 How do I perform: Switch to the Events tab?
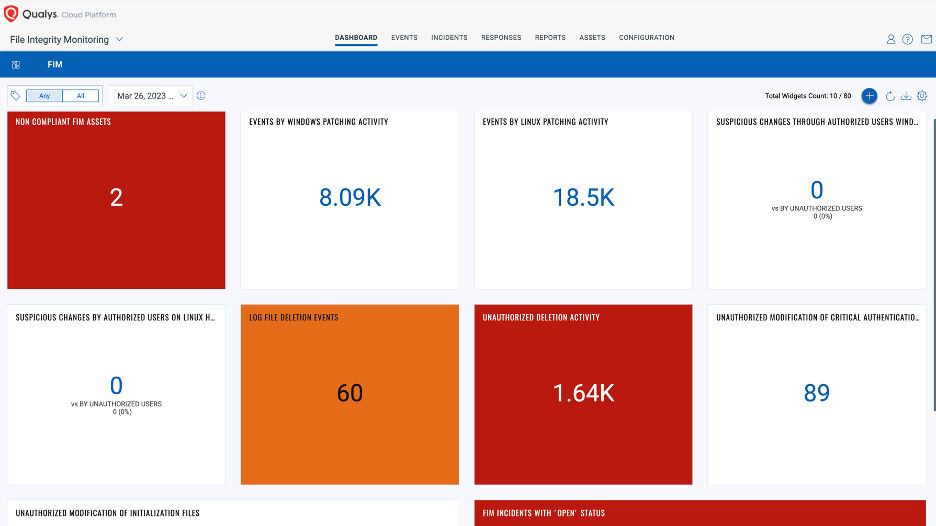pyautogui.click(x=404, y=38)
